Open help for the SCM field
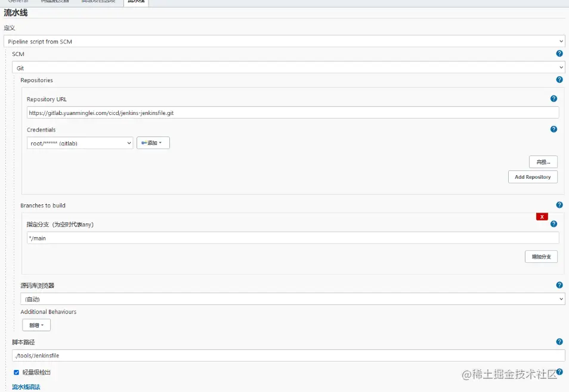 click(x=559, y=54)
